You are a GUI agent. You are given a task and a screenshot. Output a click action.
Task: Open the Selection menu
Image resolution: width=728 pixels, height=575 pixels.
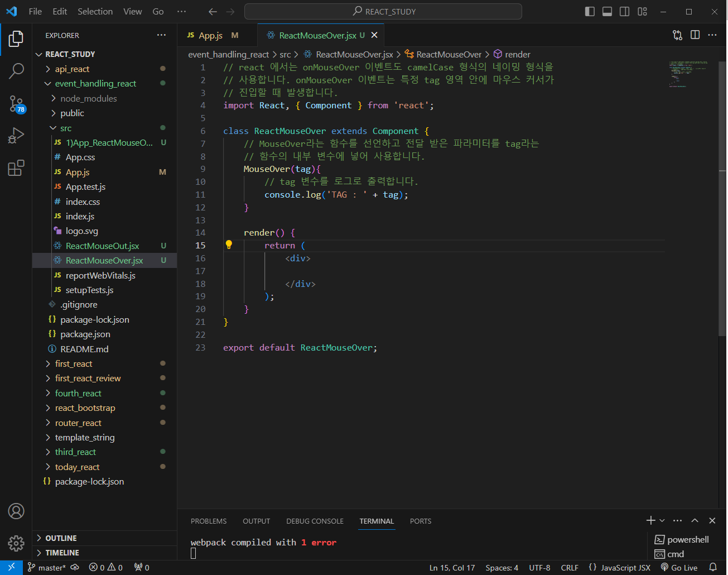(x=95, y=12)
